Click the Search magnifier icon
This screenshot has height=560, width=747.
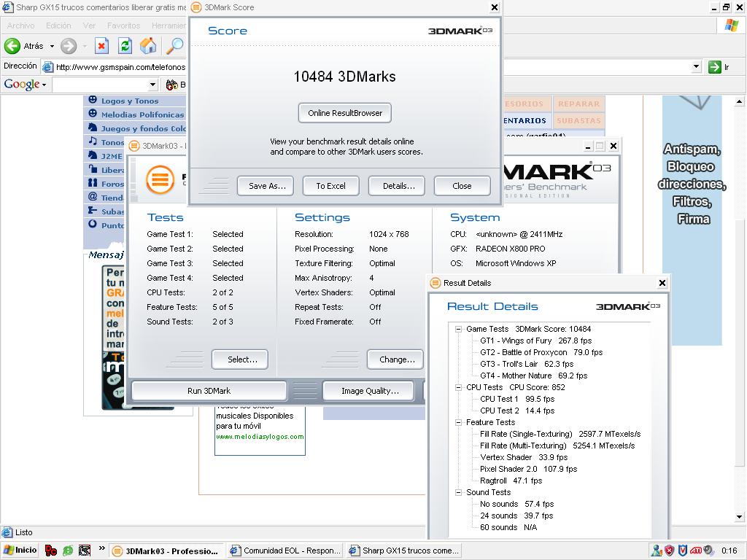pyautogui.click(x=175, y=46)
